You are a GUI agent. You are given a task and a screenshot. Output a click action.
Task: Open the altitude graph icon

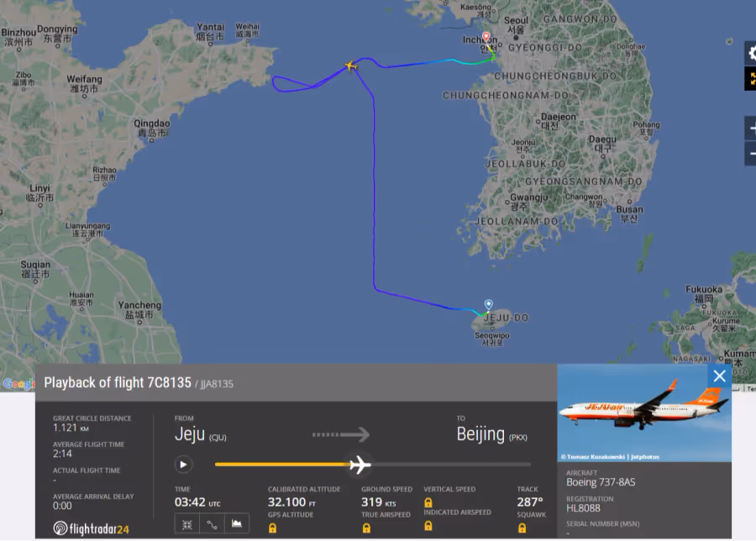pos(237,523)
